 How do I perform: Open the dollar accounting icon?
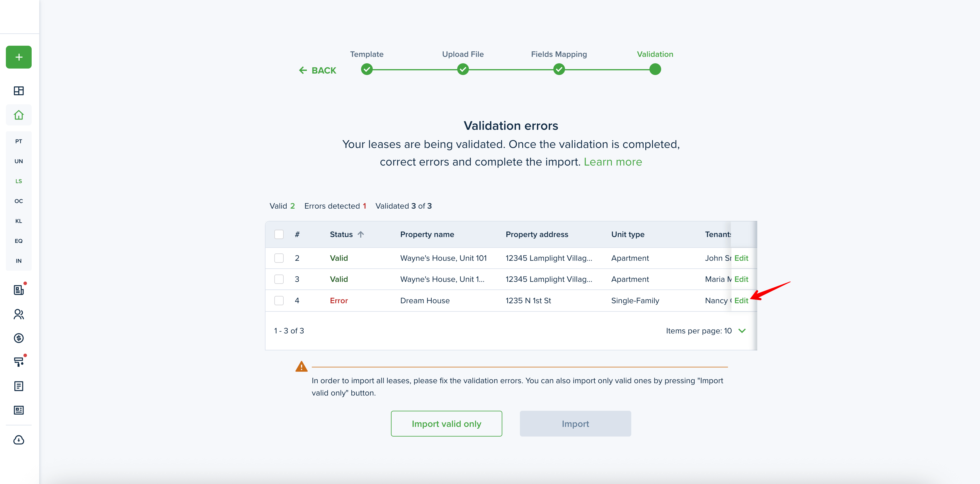click(x=19, y=338)
